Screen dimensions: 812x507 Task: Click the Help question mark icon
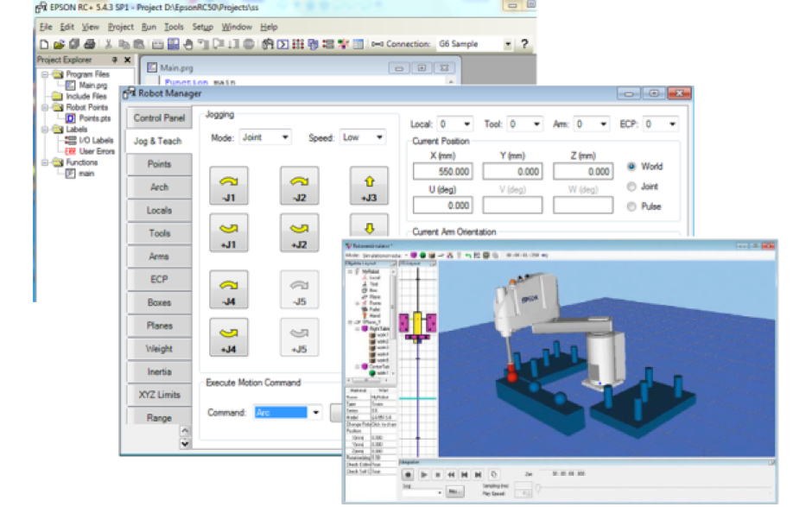click(524, 44)
